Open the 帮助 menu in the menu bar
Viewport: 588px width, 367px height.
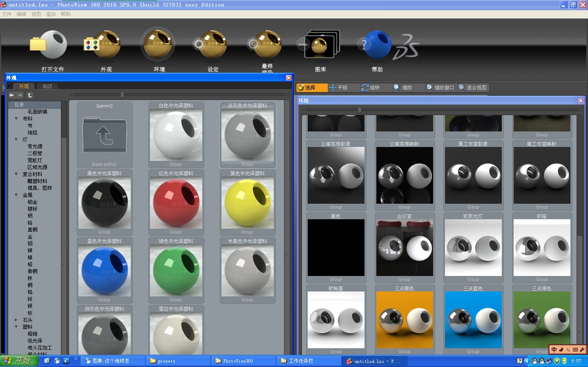pos(65,14)
